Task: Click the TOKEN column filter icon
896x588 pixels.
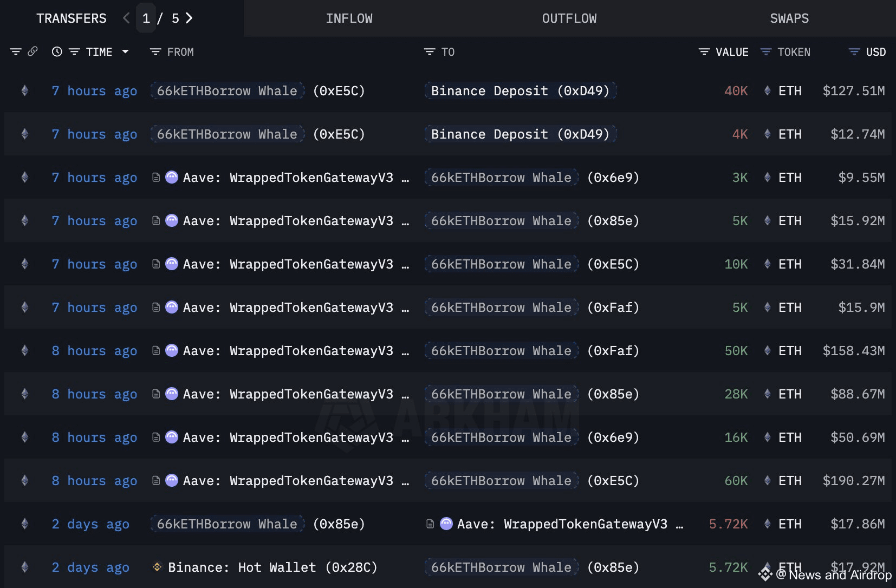Action: pyautogui.click(x=766, y=51)
